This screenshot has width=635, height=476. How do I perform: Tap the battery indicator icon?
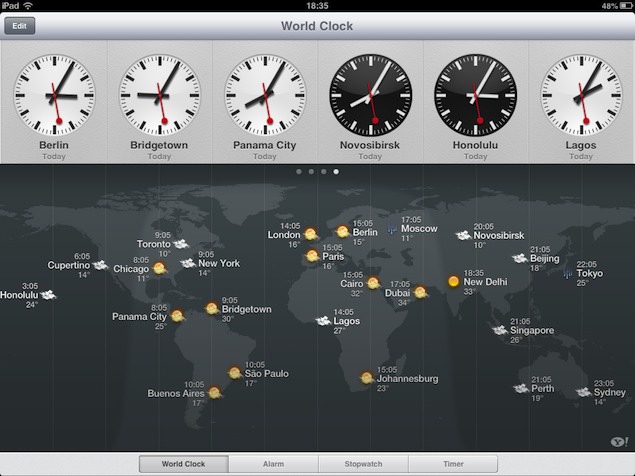pyautogui.click(x=625, y=6)
